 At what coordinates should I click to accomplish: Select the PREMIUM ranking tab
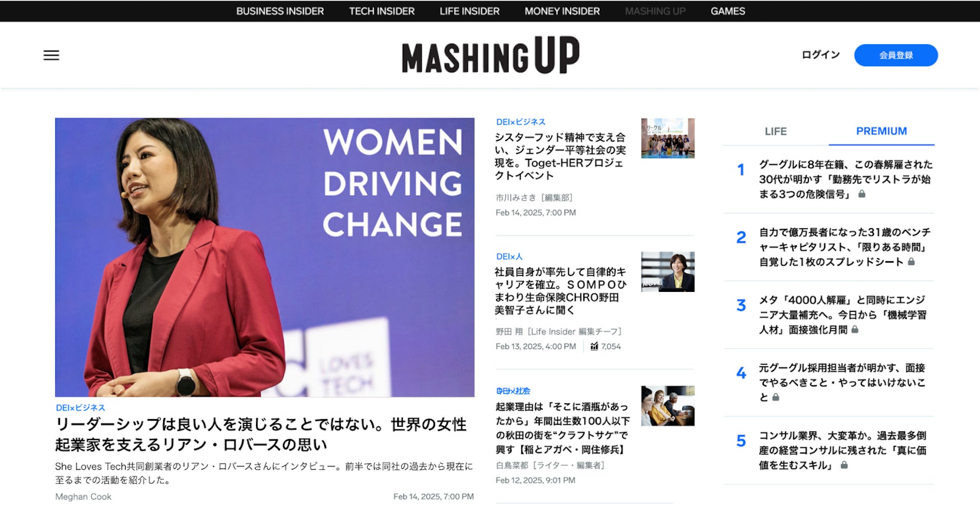tap(881, 131)
